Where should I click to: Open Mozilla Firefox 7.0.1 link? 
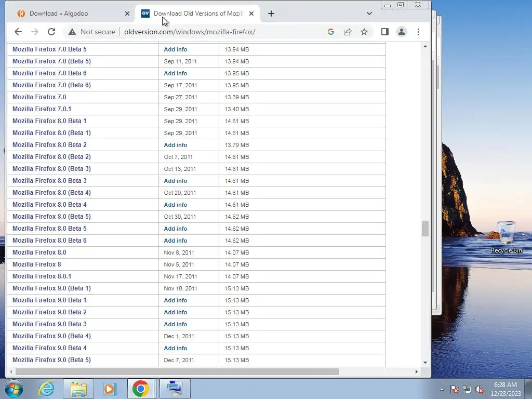(42, 109)
